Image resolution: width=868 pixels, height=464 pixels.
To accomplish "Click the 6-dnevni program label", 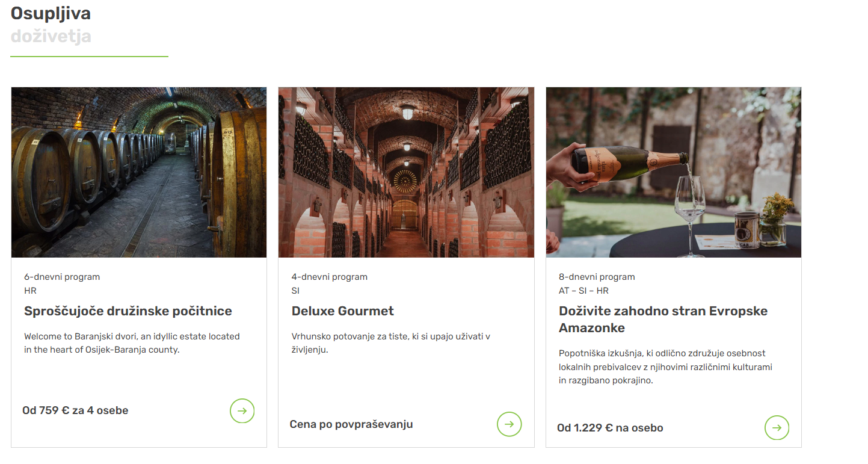I will pos(62,277).
